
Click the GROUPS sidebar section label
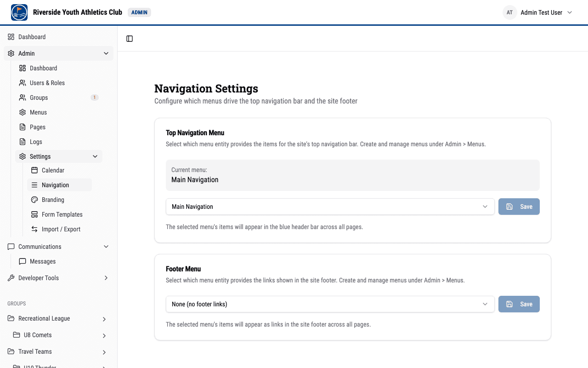pyautogui.click(x=17, y=304)
